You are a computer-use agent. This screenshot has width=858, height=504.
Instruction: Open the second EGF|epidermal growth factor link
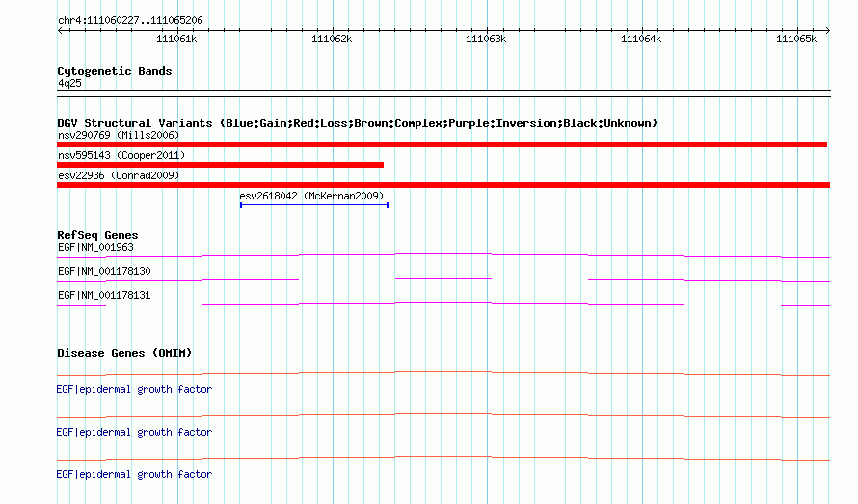134,433
